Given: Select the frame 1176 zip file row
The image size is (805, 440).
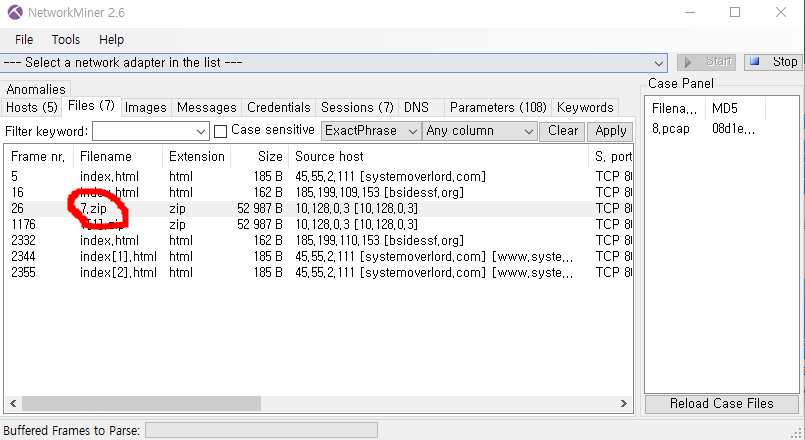Looking at the screenshot, I should (318, 224).
